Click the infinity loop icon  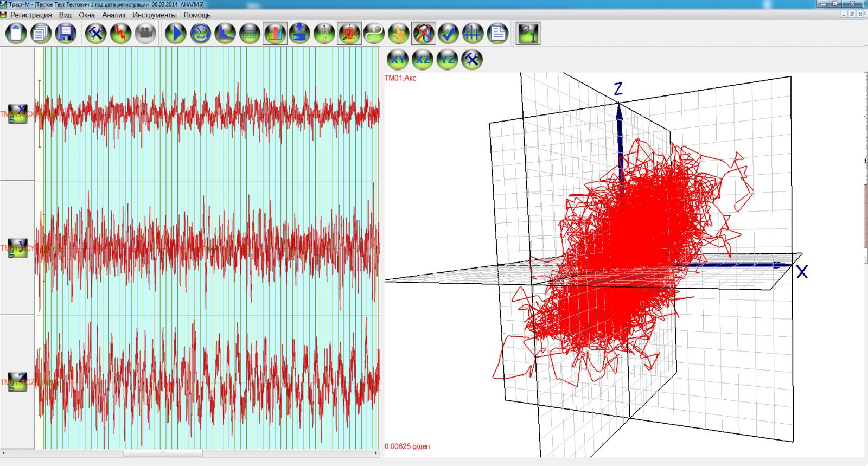point(373,34)
